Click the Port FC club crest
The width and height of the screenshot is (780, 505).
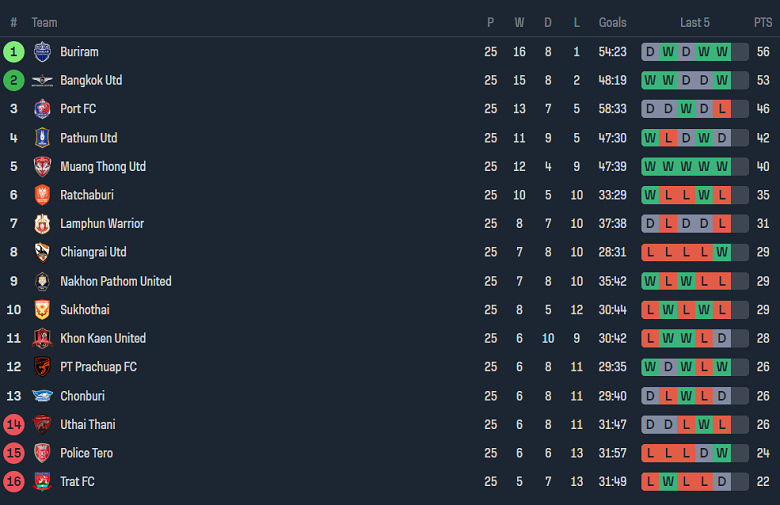tap(42, 109)
